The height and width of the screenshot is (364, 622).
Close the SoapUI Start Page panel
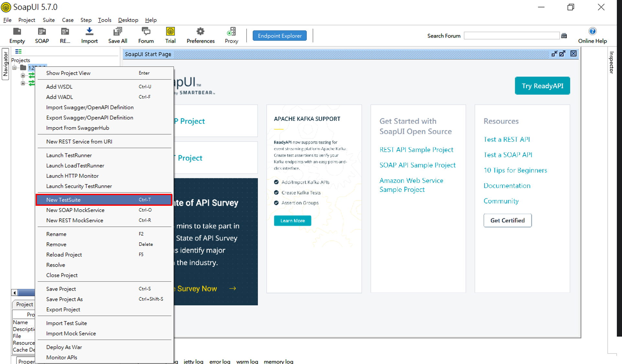(573, 54)
